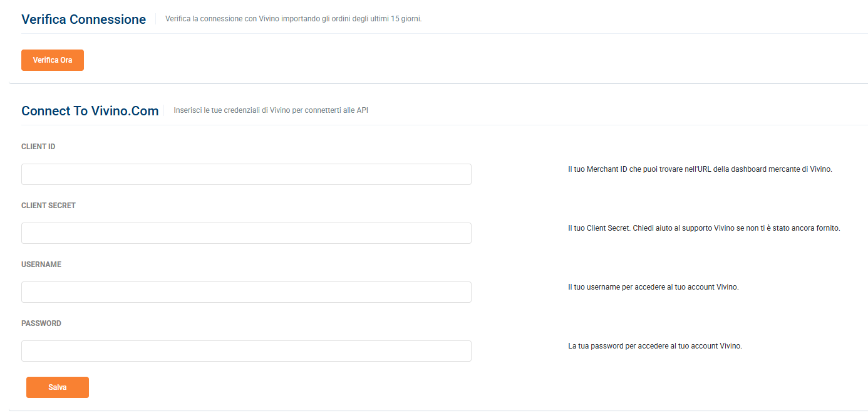Click the CLIENT SECRET field label
The width and height of the screenshot is (868, 420).
pos(48,206)
